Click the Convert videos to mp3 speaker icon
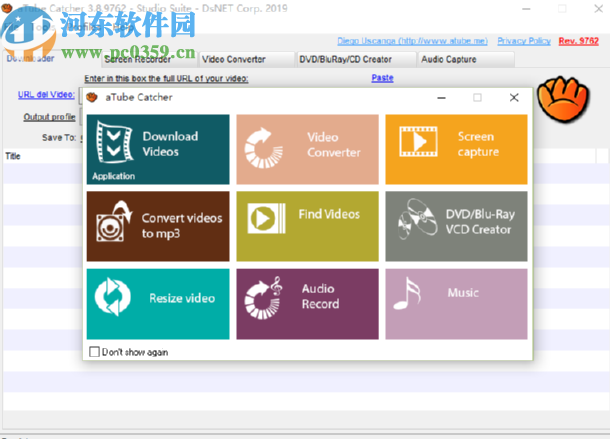Viewport: 610px width, 439px height. pyautogui.click(x=114, y=221)
